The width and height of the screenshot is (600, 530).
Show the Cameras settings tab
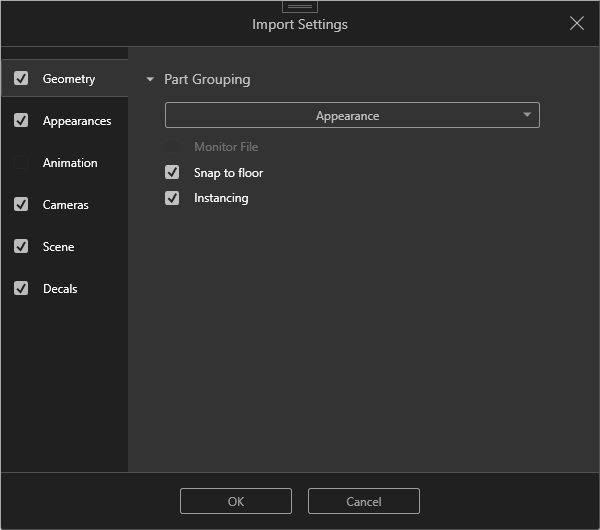pos(66,205)
